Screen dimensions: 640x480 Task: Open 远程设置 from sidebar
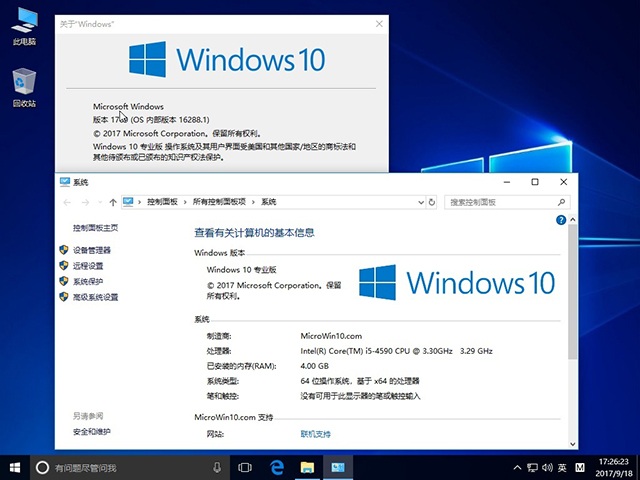[x=88, y=266]
